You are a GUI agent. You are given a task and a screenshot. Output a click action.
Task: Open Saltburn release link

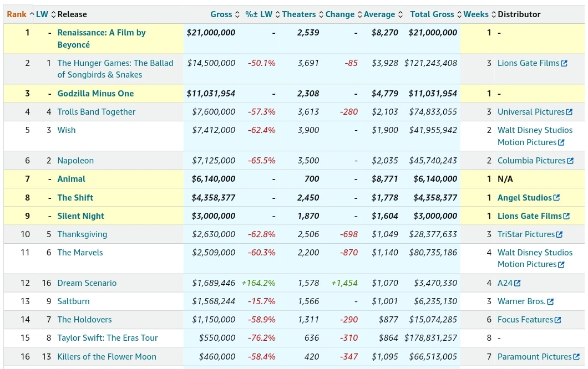pyautogui.click(x=73, y=301)
